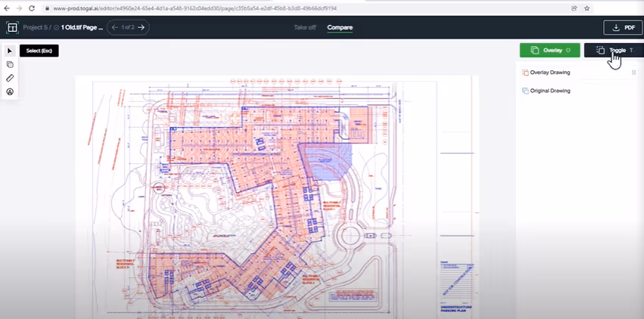644x319 pixels.
Task: Bookmark the page with the star icon
Action: 587,8
